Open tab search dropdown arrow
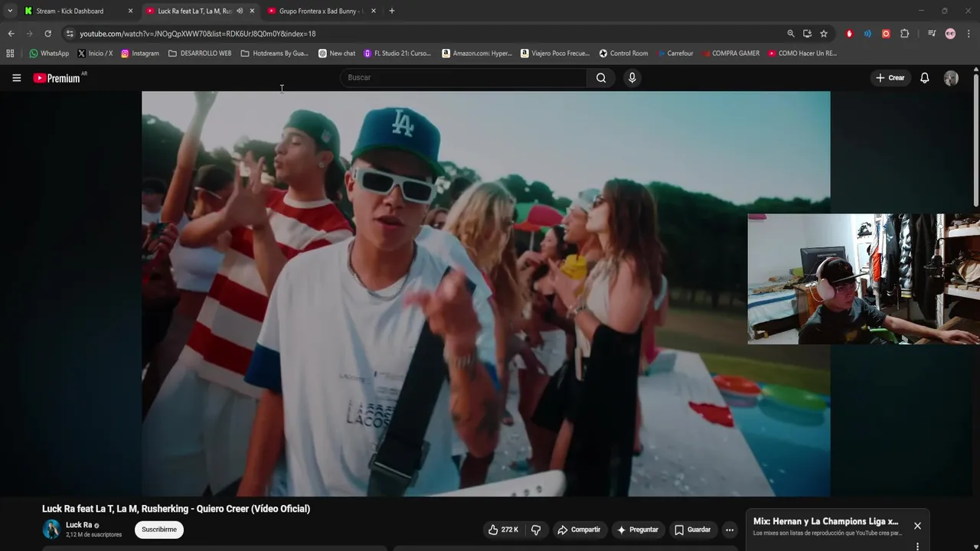Viewport: 980px width, 551px height. (x=10, y=11)
